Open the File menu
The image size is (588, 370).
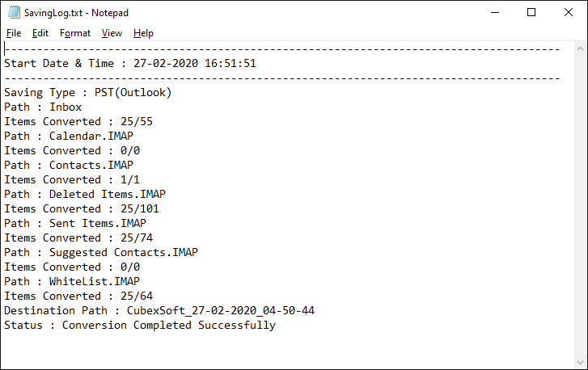pyautogui.click(x=14, y=33)
